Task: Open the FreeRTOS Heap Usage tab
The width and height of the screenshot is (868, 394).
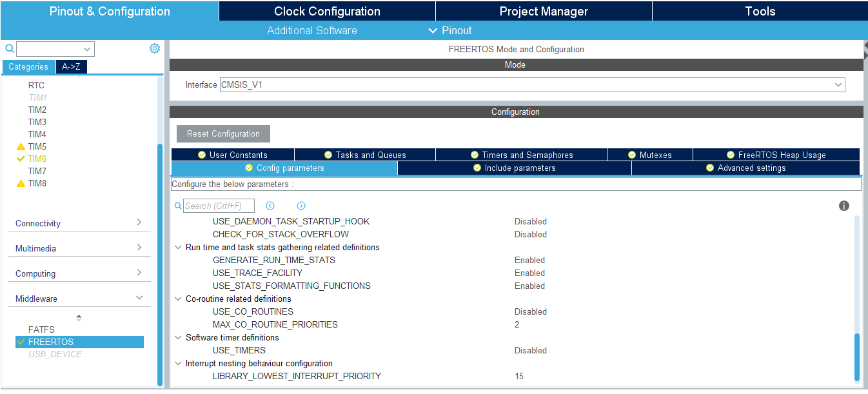Action: click(776, 155)
